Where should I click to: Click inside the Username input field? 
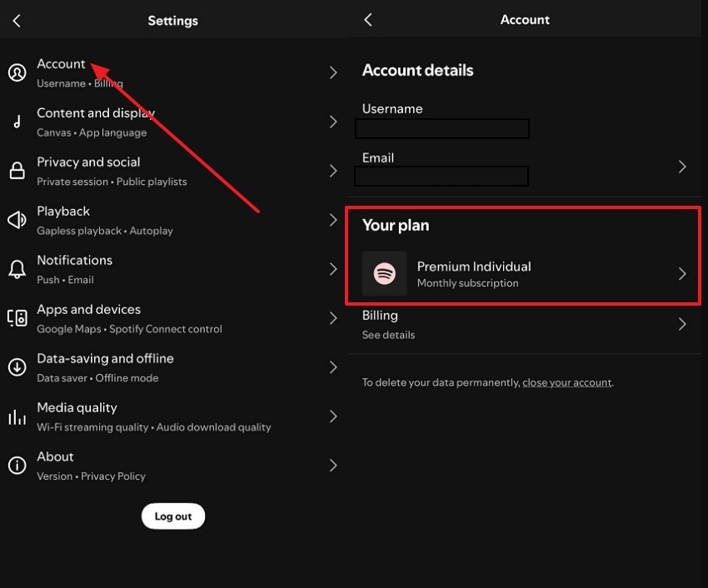(x=442, y=128)
